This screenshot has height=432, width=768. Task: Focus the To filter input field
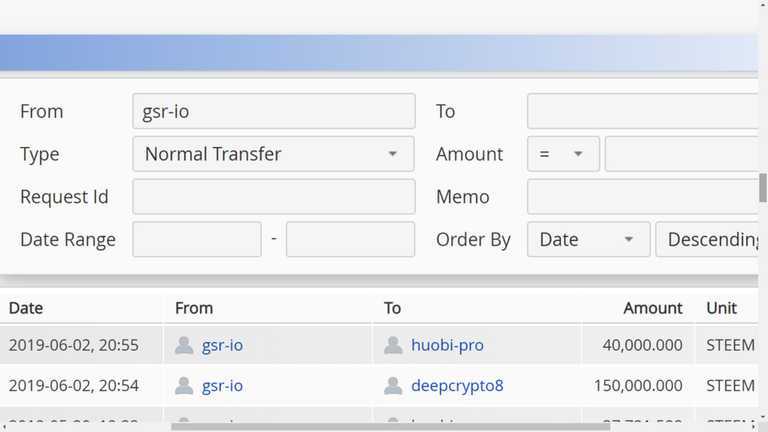point(645,111)
